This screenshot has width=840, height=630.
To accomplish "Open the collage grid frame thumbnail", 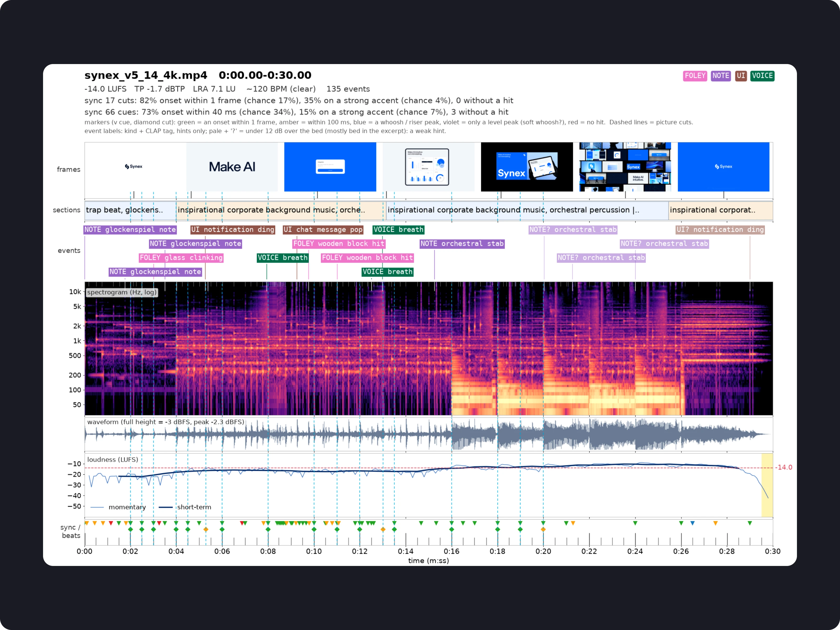I will click(x=625, y=167).
